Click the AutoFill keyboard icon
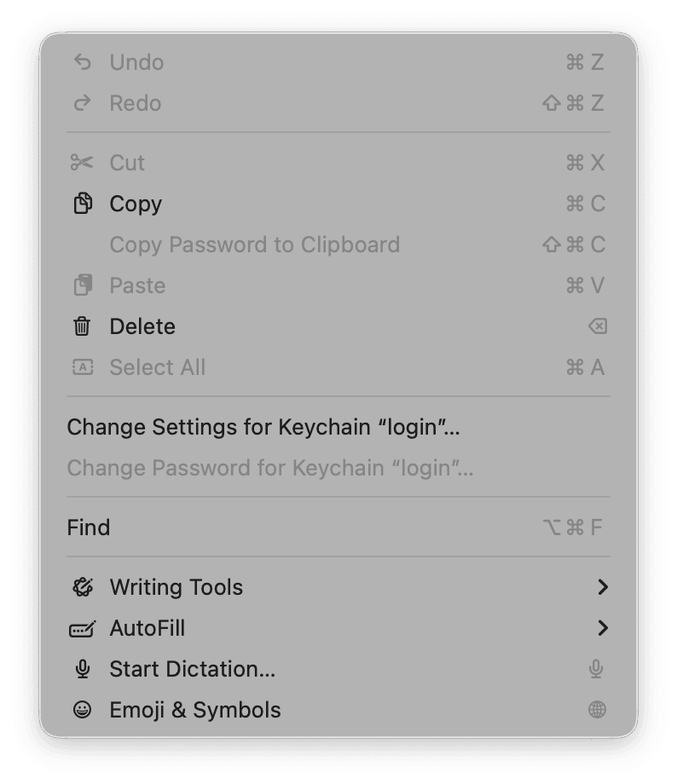677x784 pixels. click(x=84, y=628)
